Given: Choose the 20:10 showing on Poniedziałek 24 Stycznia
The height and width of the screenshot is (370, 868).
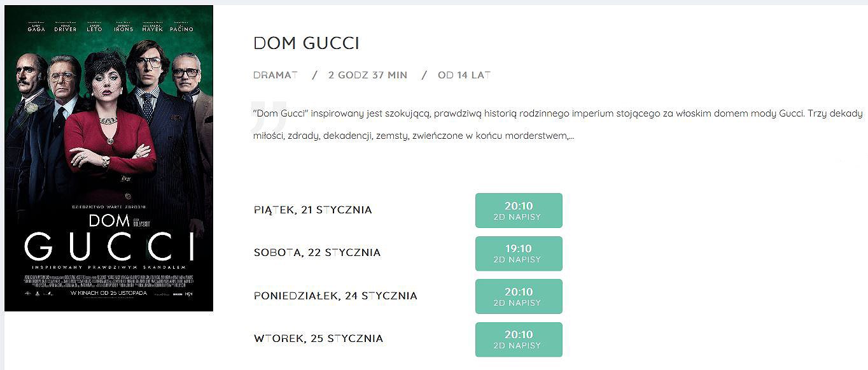Looking at the screenshot, I should (x=519, y=296).
